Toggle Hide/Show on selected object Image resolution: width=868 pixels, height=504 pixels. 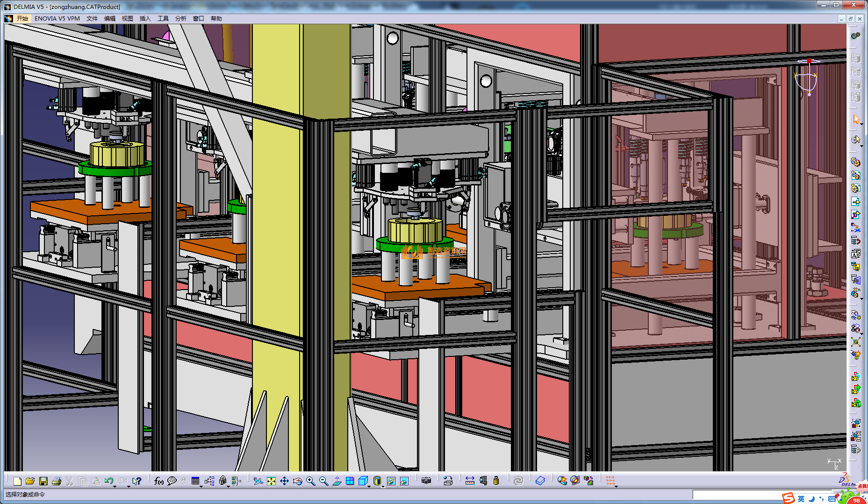tap(391, 481)
